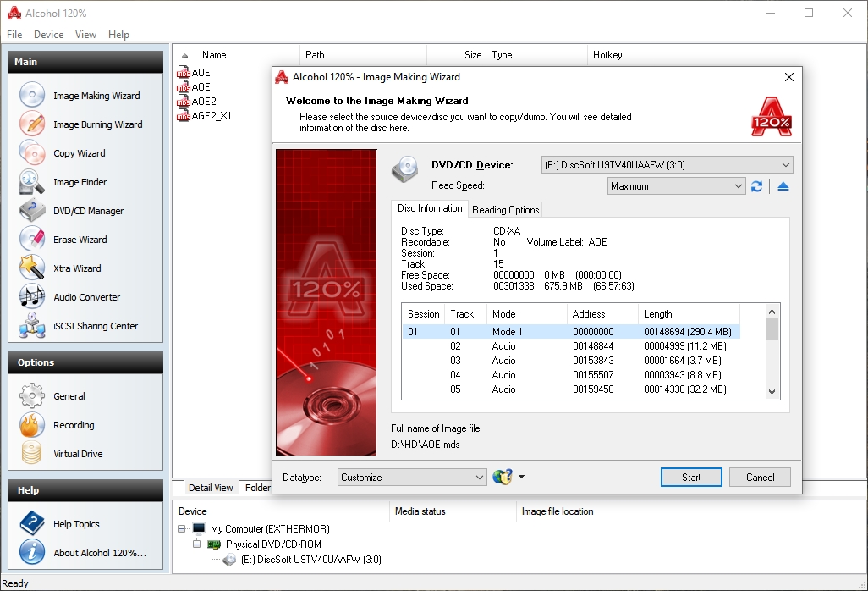Viewport: 868px width, 591px height.
Task: Open the Copy Wizard icon
Action: (32, 152)
